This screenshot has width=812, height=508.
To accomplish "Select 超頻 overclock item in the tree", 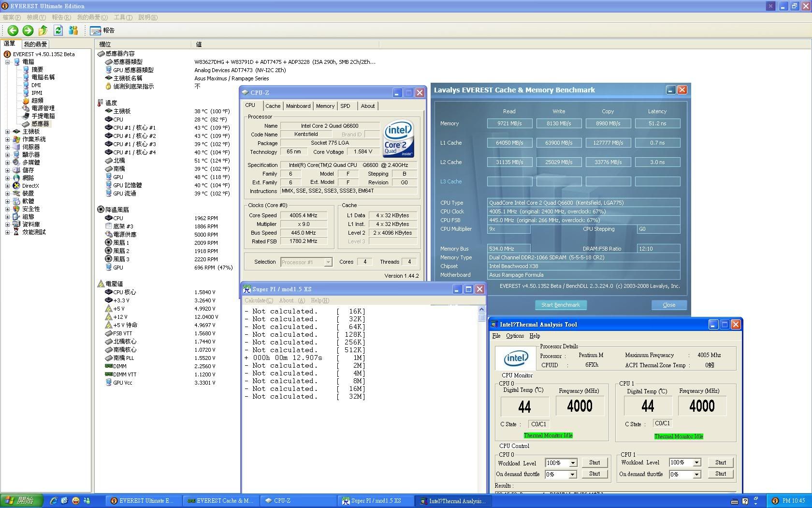I will pyautogui.click(x=37, y=101).
